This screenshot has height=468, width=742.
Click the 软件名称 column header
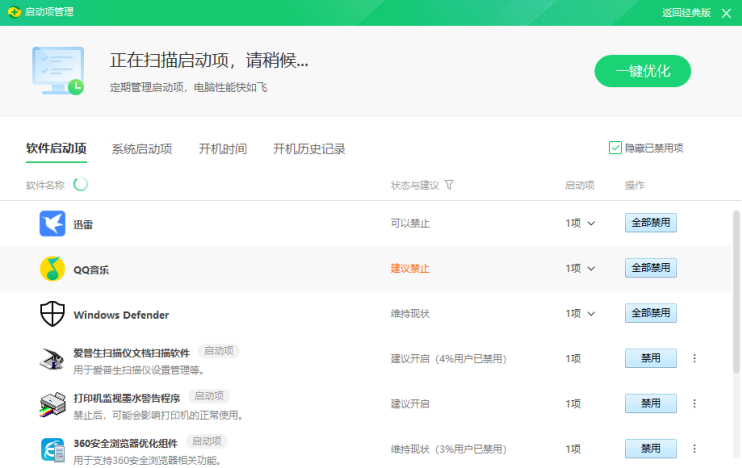click(x=45, y=185)
